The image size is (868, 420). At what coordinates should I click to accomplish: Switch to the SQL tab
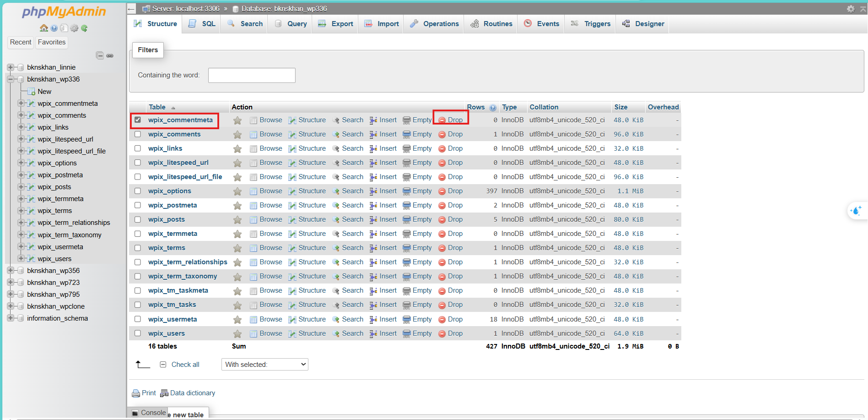tap(202, 24)
